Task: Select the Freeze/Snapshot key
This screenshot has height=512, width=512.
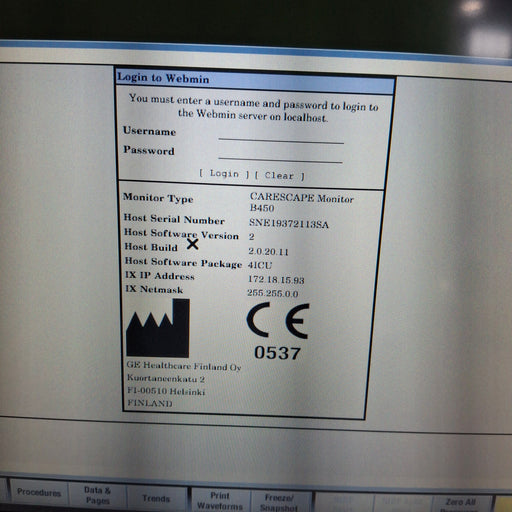Action: 279,502
